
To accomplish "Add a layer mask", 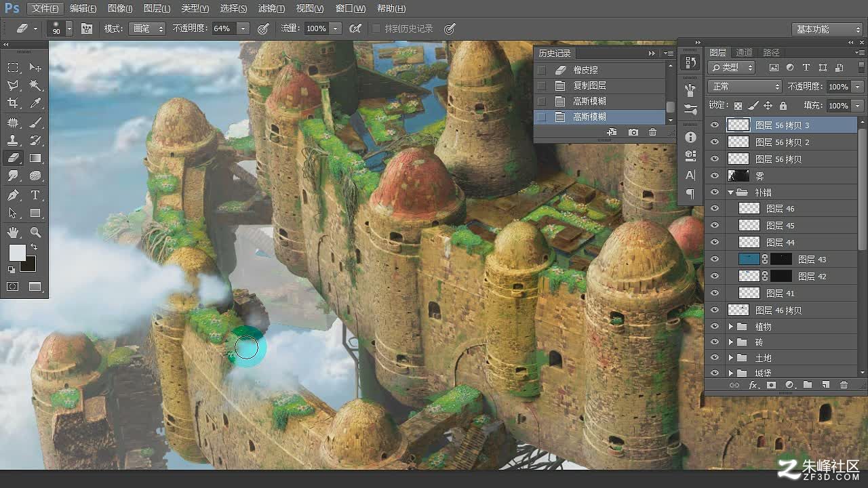I will [x=771, y=385].
